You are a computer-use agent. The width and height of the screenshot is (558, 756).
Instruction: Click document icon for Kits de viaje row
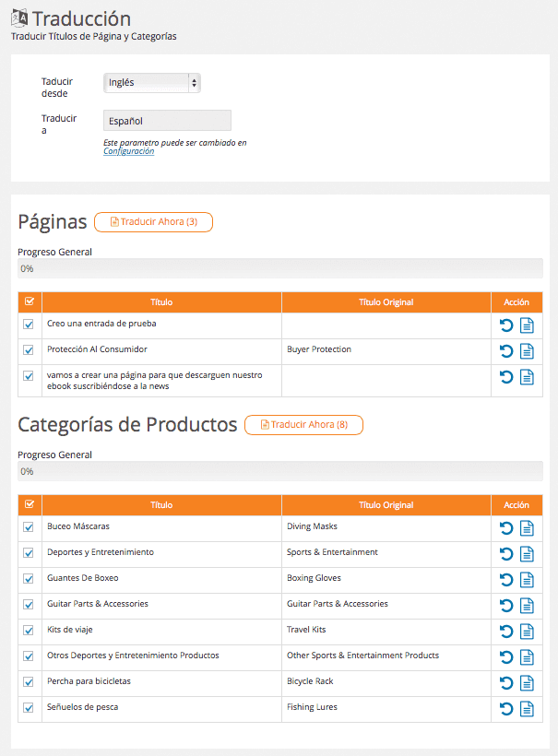(x=527, y=631)
